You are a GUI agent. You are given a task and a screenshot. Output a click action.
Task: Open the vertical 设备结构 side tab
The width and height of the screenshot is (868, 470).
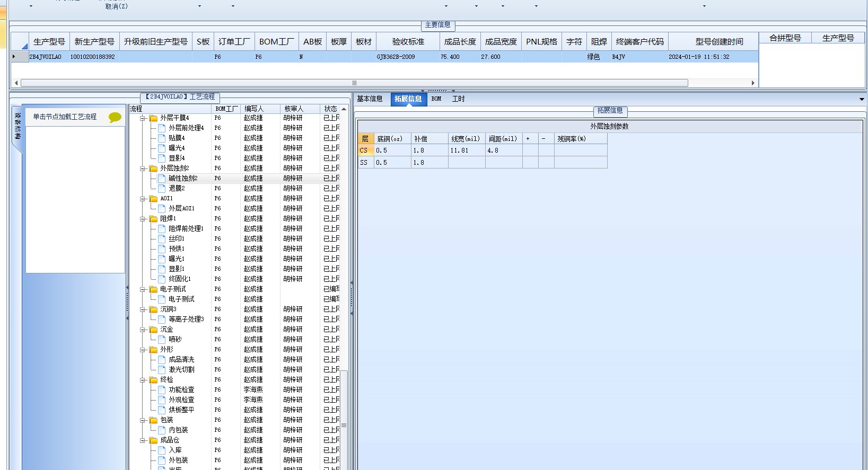coord(17,126)
